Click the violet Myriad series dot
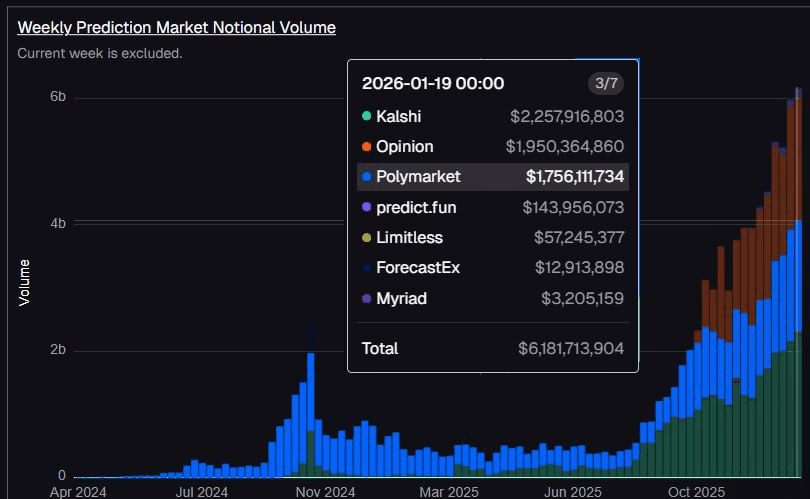The width and height of the screenshot is (810, 499). coord(367,298)
